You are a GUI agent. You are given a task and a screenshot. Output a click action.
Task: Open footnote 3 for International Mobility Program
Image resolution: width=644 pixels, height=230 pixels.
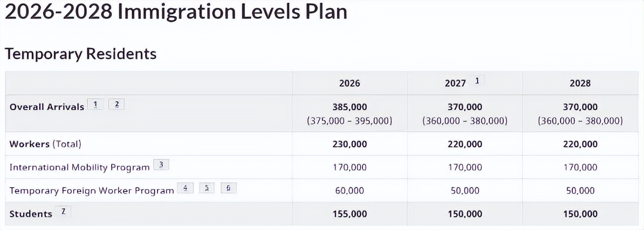point(161,165)
